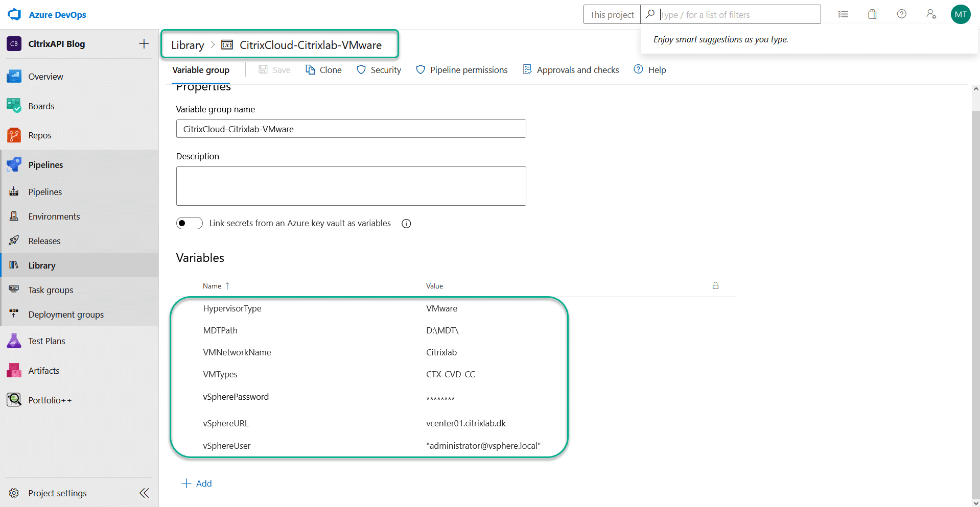Click the scrollbar up arrow
Screen dimensions: 980x507
[976, 89]
